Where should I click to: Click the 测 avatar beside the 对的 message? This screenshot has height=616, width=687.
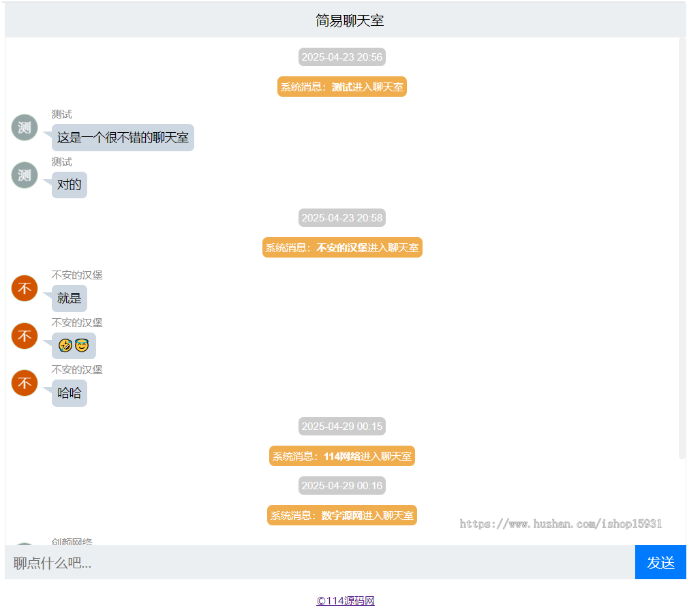click(x=25, y=175)
